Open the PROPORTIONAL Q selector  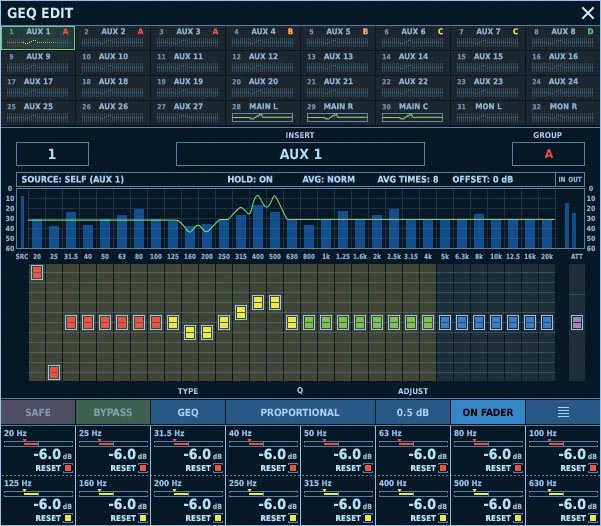point(300,412)
